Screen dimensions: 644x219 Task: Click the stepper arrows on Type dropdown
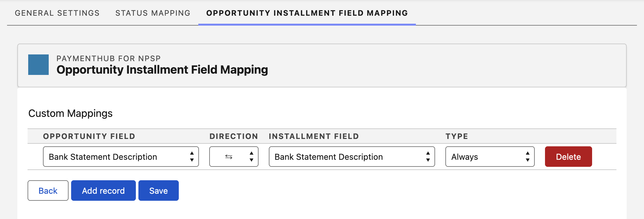tap(528, 157)
